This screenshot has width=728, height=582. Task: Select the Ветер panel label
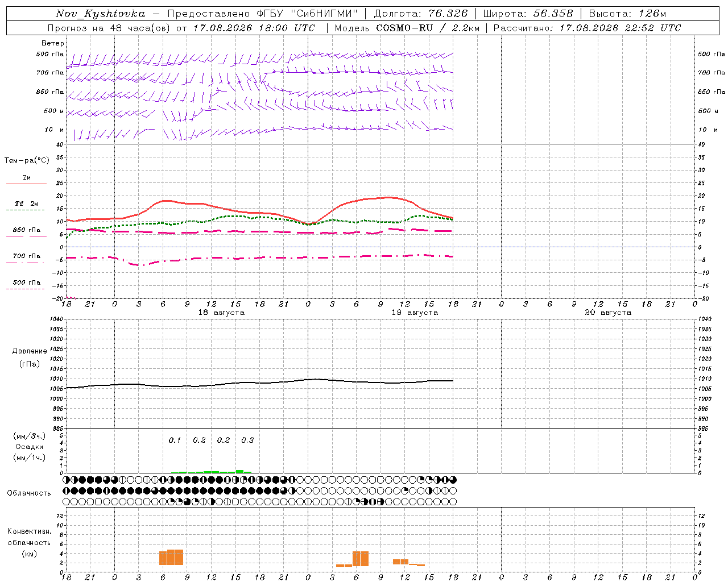coord(53,43)
